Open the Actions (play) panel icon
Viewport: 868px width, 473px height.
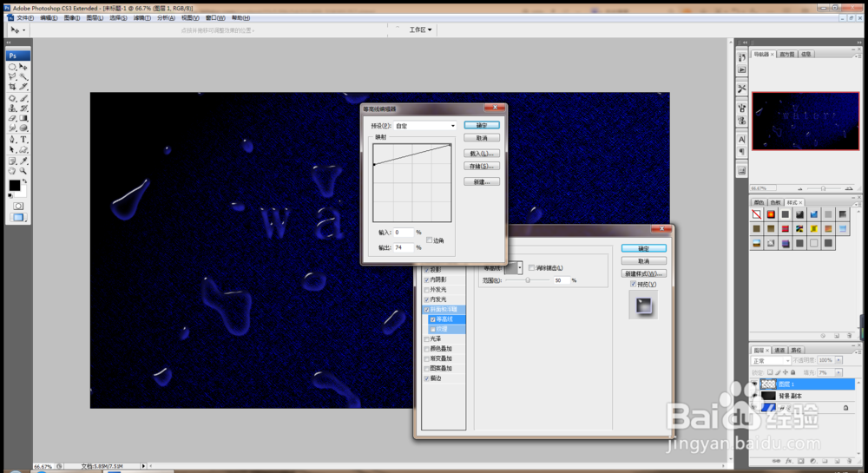tap(742, 69)
